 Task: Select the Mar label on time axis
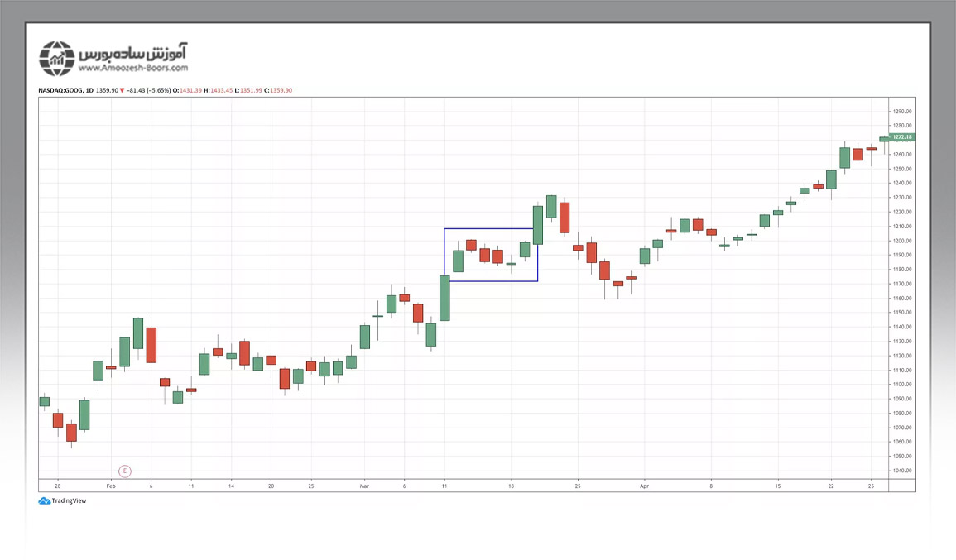364,486
